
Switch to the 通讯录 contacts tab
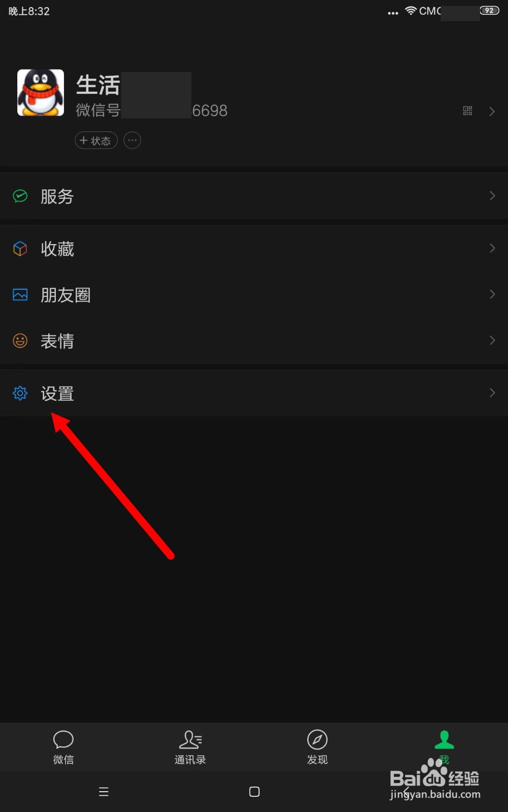190,747
